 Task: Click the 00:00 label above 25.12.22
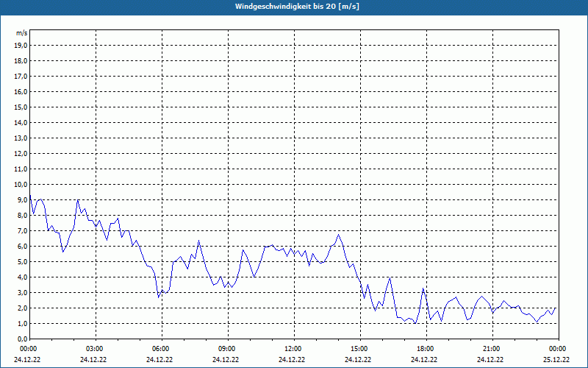[557, 349]
